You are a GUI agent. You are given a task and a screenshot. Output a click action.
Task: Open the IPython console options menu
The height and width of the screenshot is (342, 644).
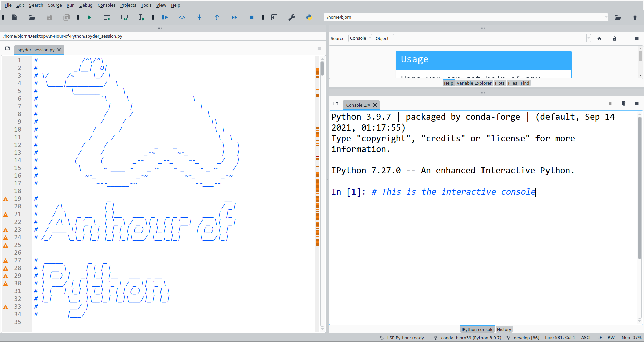637,104
